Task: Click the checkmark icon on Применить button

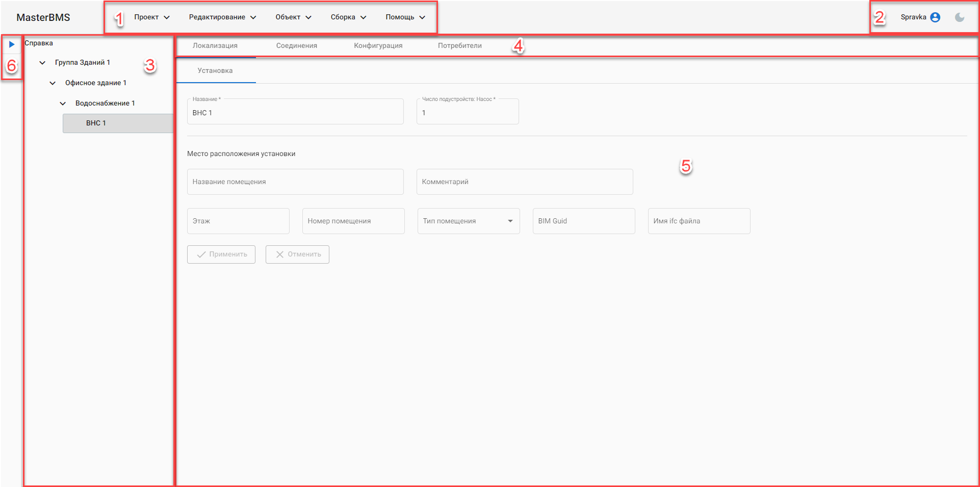Action: pyautogui.click(x=201, y=254)
